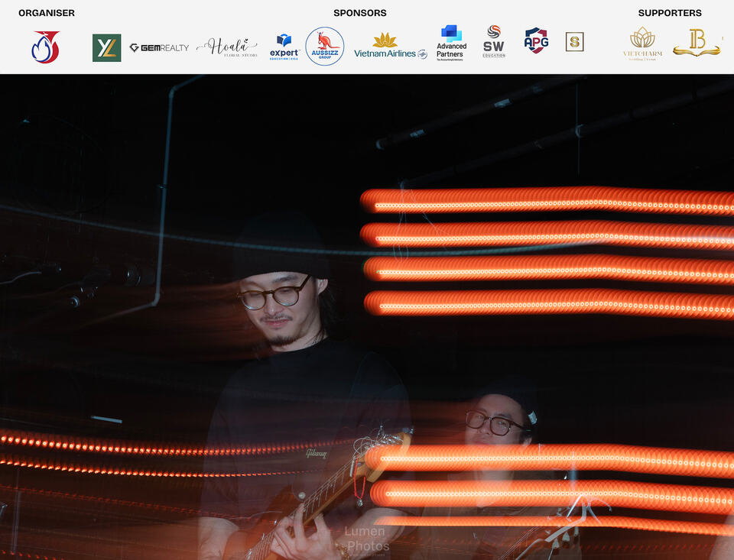Click the gold B supporter logo
Screen dimensions: 734x560
click(x=697, y=43)
